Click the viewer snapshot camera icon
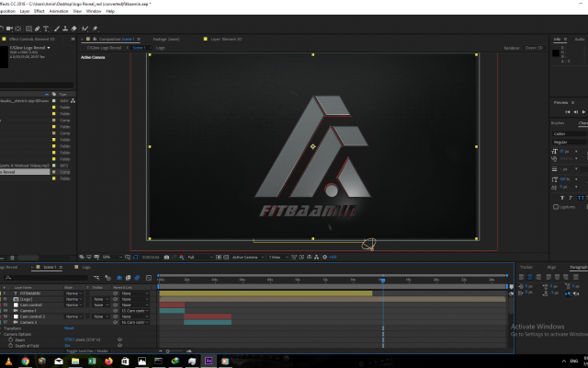 point(166,258)
